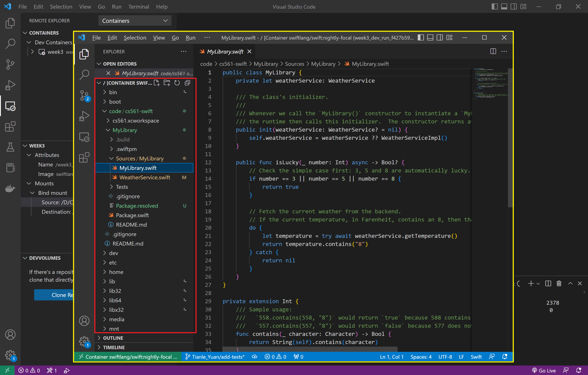Click the Accounts icon above the settings gear
Screen dimensions: 588x375
(x=84, y=321)
